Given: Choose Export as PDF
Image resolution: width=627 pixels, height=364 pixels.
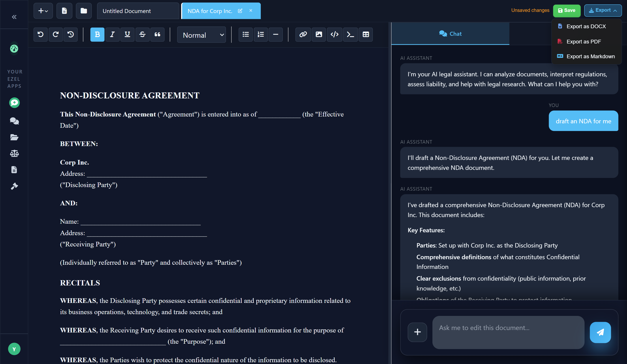Looking at the screenshot, I should (584, 41).
